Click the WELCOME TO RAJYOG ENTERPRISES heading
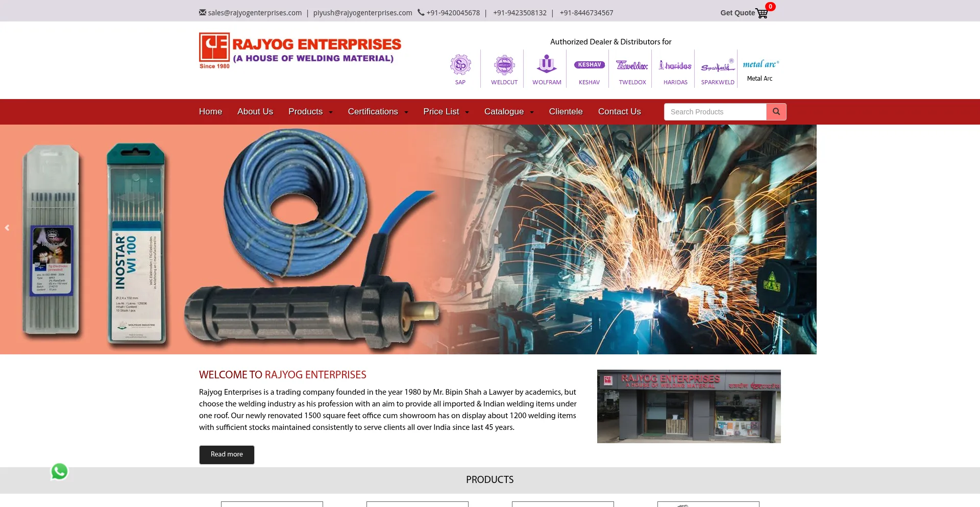Screen dimensions: 980x507 pyautogui.click(x=283, y=375)
